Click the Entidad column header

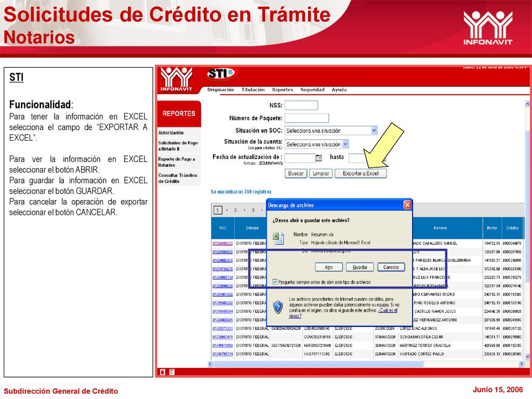tap(252, 228)
